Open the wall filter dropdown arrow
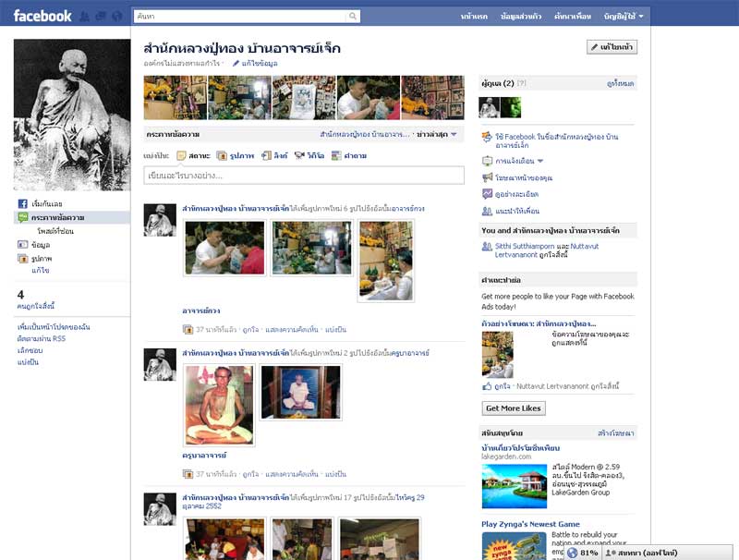The image size is (739, 560). (x=454, y=135)
